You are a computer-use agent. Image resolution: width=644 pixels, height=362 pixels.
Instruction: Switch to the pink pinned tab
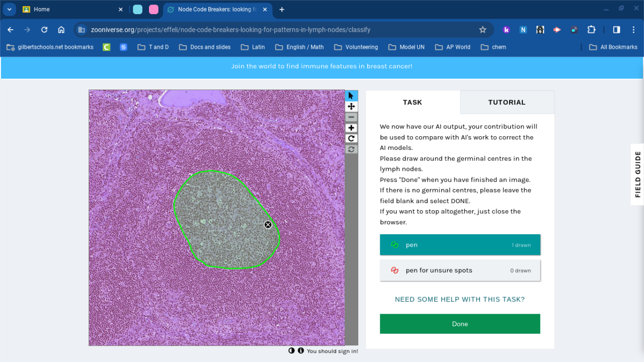pyautogui.click(x=153, y=10)
